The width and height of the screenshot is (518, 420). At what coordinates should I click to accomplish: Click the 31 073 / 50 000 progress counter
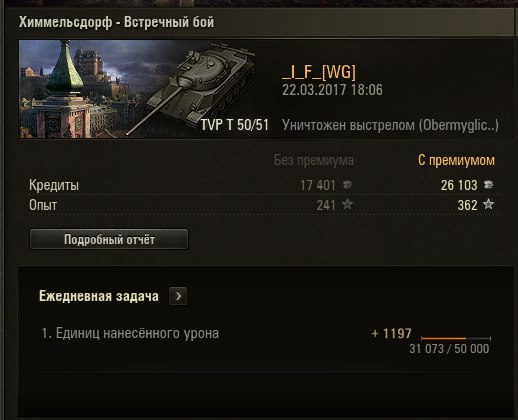click(449, 349)
